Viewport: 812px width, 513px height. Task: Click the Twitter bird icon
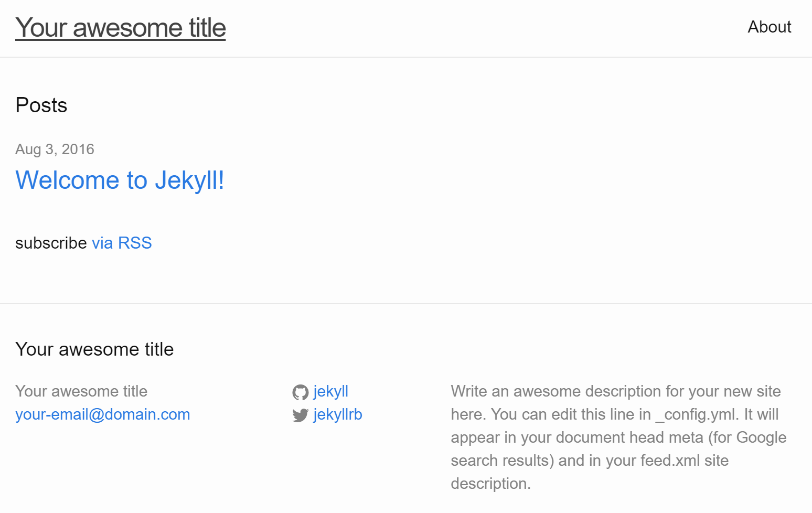coord(300,415)
